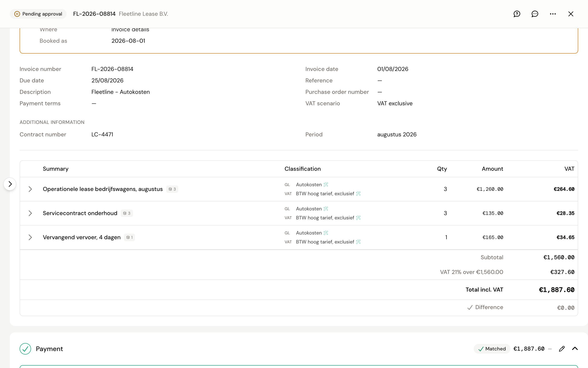588x368 pixels.
Task: Click the period augustus 2026
Action: point(397,135)
